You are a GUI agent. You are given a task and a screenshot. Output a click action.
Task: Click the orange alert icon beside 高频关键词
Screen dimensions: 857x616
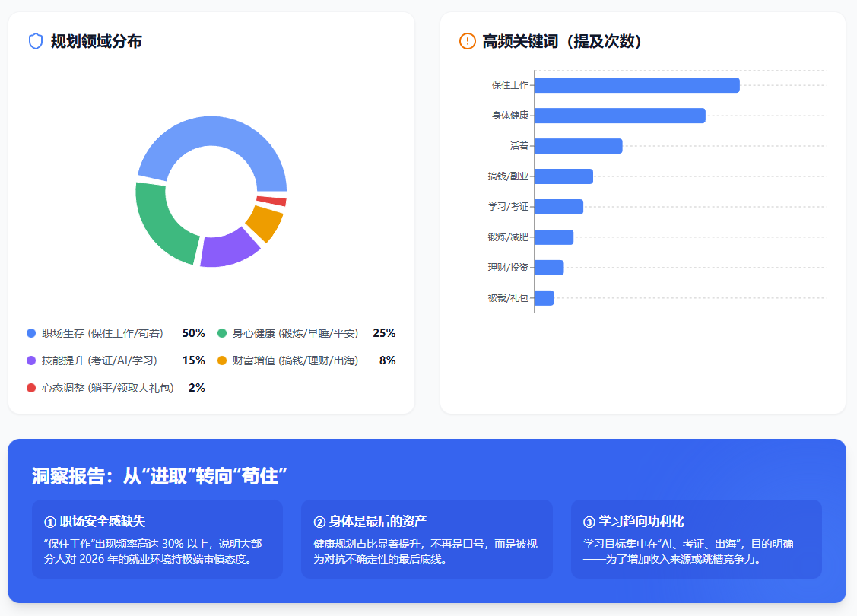coord(468,41)
